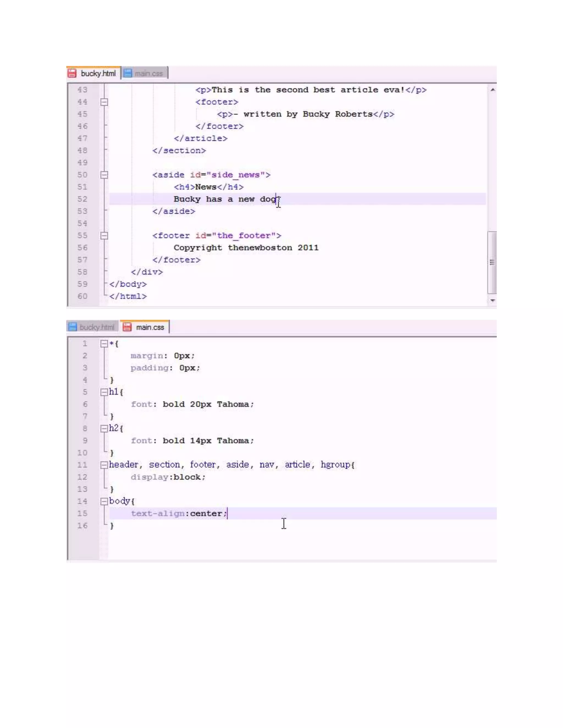This screenshot has height=728, width=563.
Task: Collapse the * rule fold at line 1
Action: coord(104,344)
